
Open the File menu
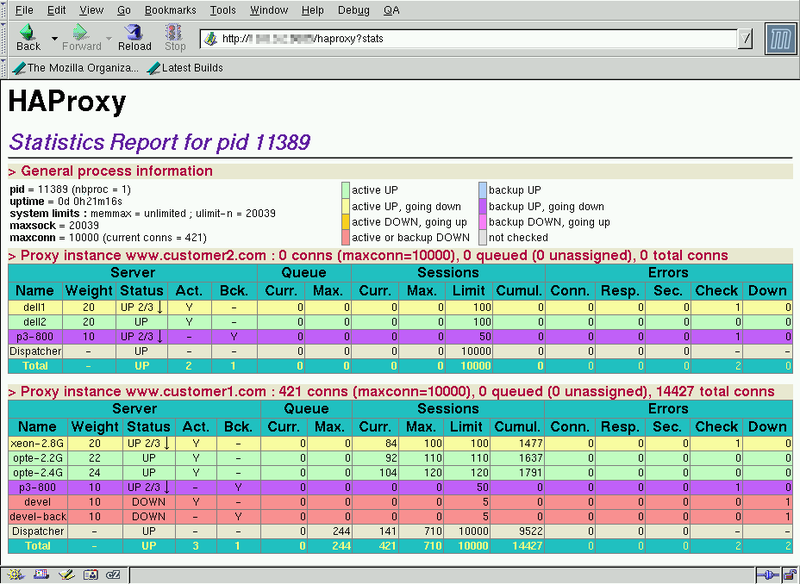(x=24, y=10)
